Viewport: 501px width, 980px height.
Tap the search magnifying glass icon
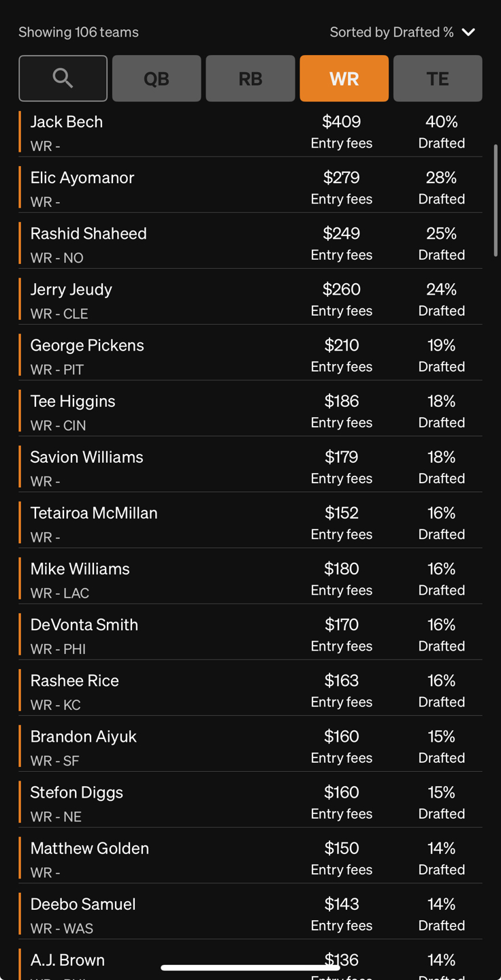[63, 78]
